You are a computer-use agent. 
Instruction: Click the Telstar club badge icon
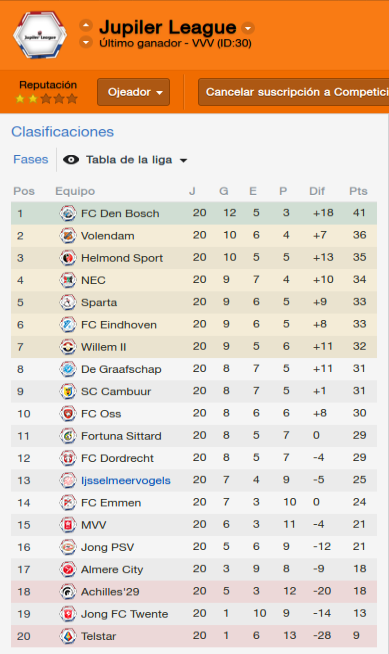(68, 636)
